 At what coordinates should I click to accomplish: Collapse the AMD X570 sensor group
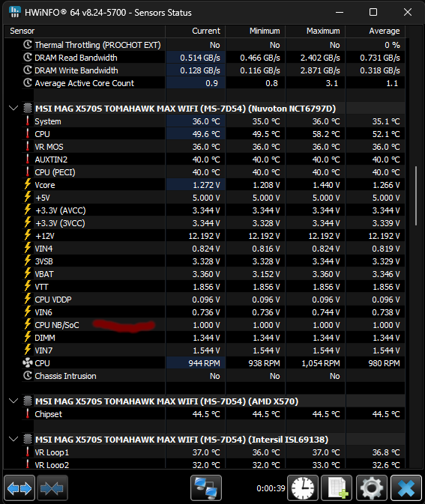13,401
